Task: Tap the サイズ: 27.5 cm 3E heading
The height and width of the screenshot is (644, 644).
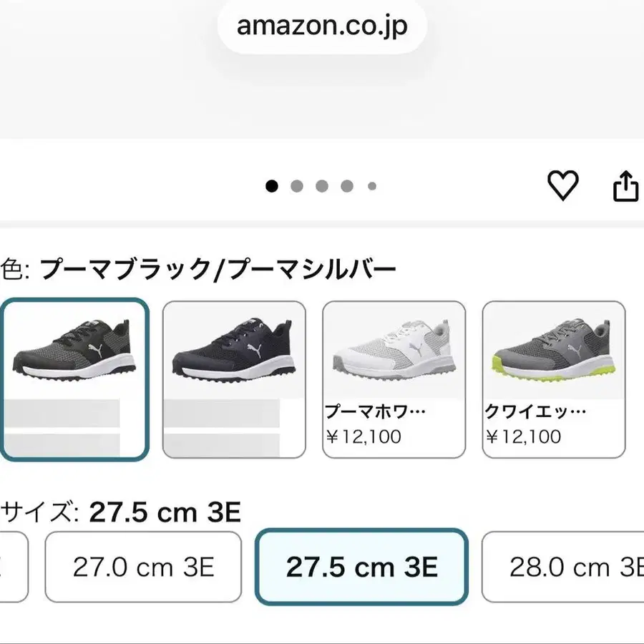Action: (120, 512)
